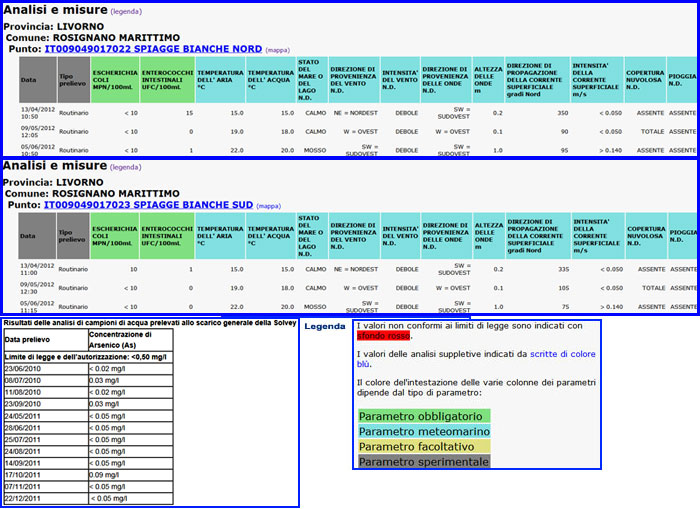Click the '28/06/2011' sampling date
The height and width of the screenshot is (509, 700).
tap(23, 428)
